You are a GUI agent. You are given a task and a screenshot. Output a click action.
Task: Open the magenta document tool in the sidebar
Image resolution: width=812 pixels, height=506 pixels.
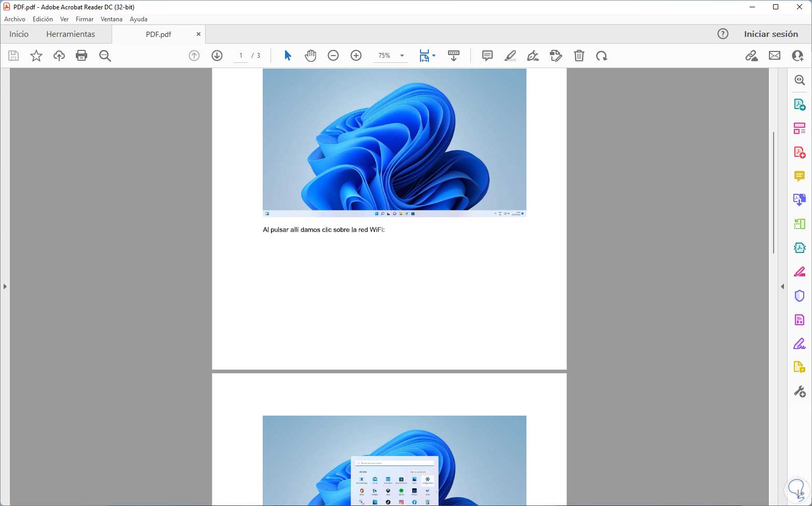800,319
